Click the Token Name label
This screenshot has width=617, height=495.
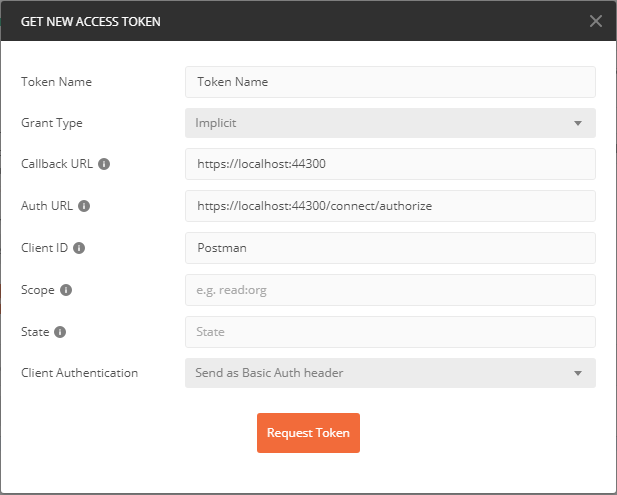(x=56, y=82)
